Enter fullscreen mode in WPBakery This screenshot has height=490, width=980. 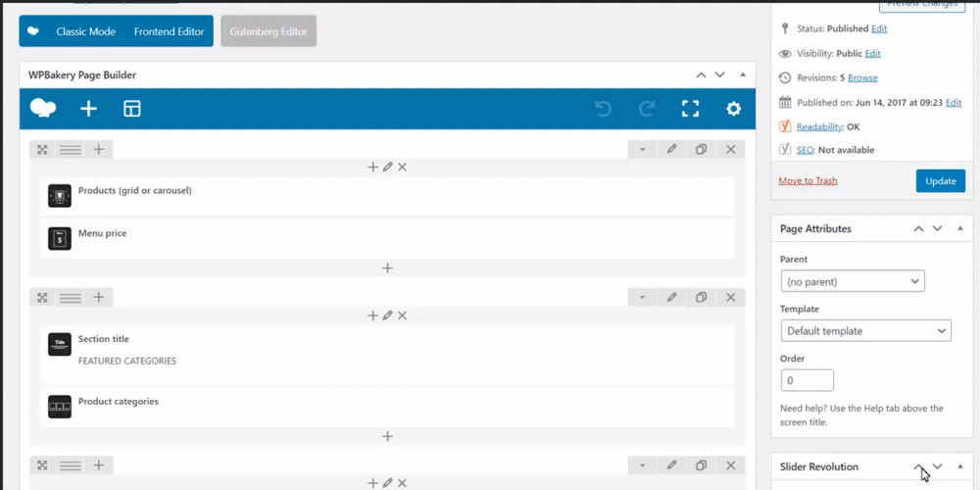point(690,109)
